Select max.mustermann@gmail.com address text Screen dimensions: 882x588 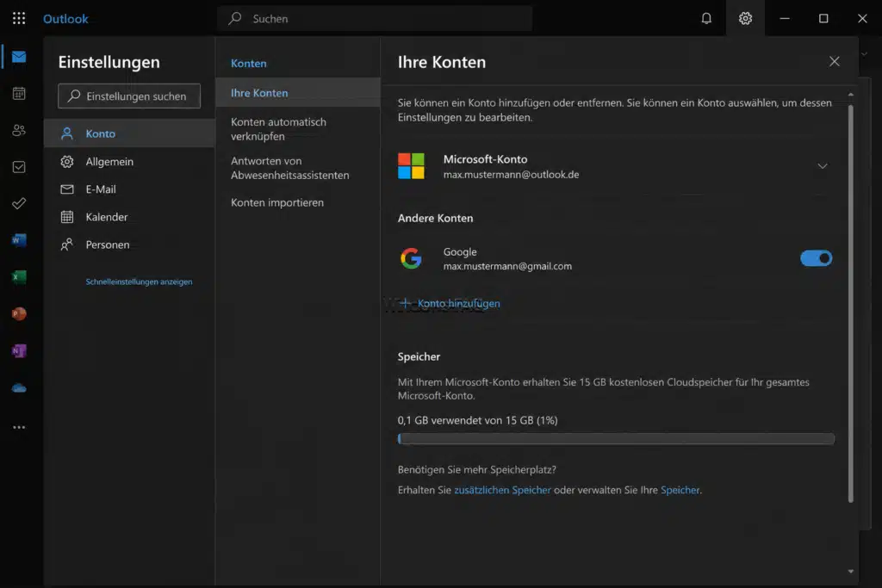click(507, 266)
